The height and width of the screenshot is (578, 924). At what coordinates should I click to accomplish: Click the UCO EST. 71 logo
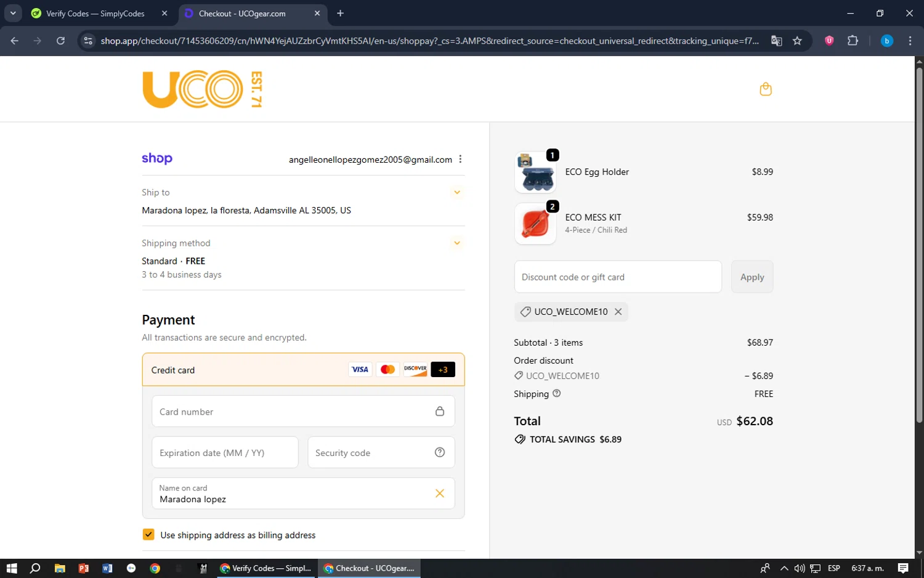click(202, 89)
